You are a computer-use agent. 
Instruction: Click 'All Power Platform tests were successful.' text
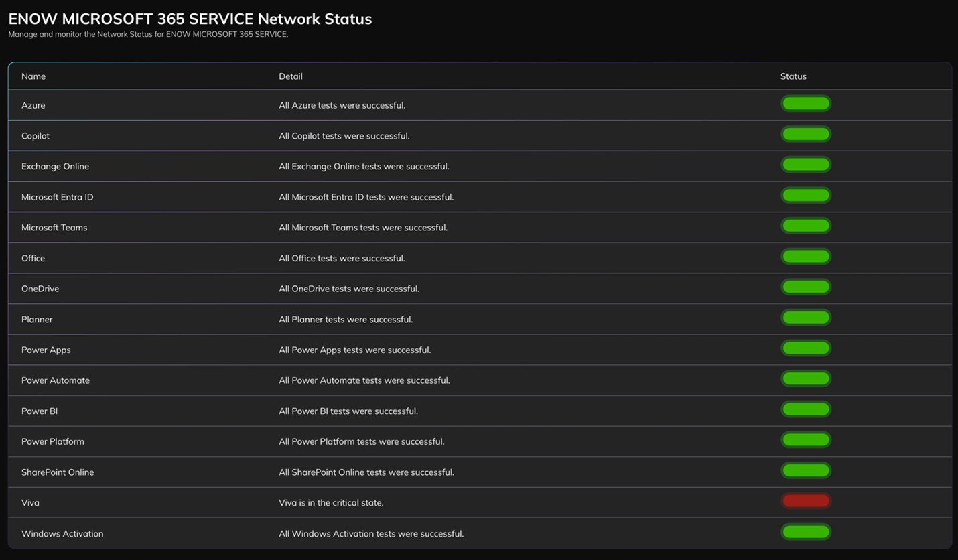362,441
